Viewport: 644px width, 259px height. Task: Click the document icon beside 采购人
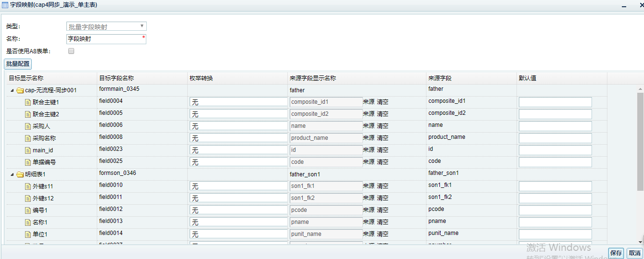point(28,126)
